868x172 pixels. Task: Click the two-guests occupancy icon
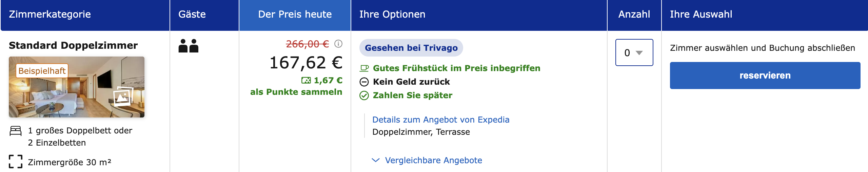[x=189, y=46]
